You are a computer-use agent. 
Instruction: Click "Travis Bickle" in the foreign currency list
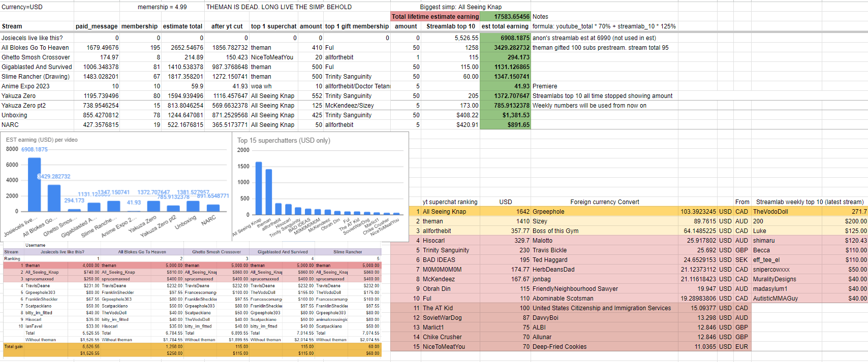[549, 250]
